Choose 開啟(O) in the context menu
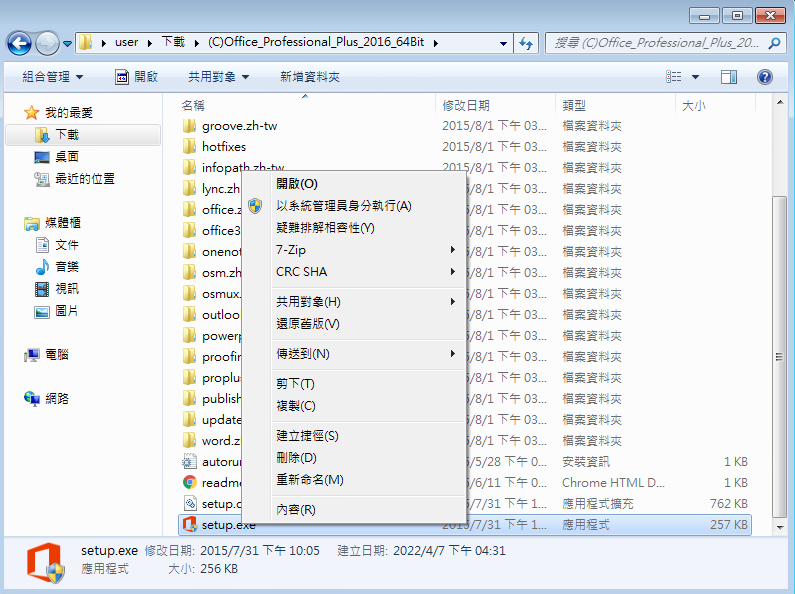Screen dimensions: 795x594 (x=296, y=184)
